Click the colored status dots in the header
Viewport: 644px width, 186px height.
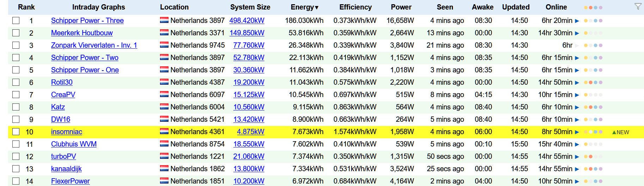(593, 7)
